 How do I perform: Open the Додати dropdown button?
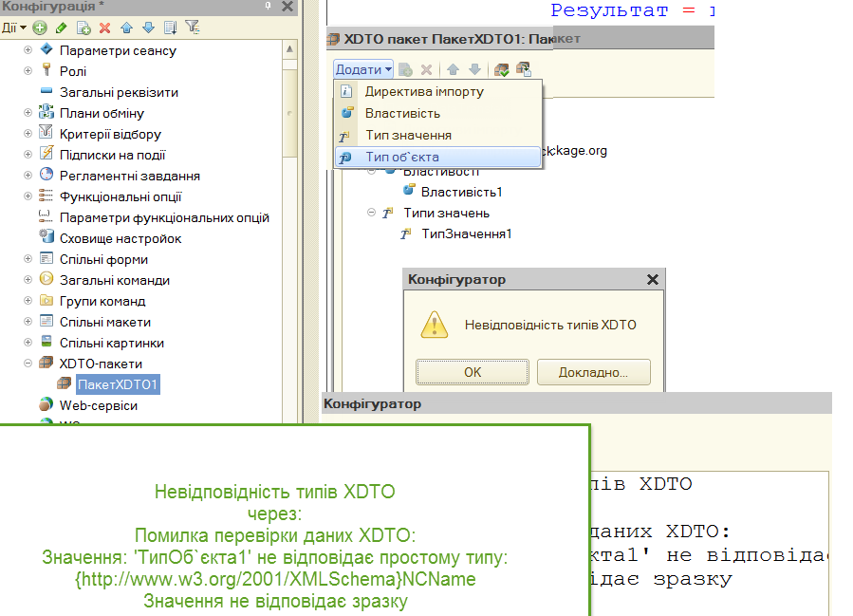coord(363,69)
